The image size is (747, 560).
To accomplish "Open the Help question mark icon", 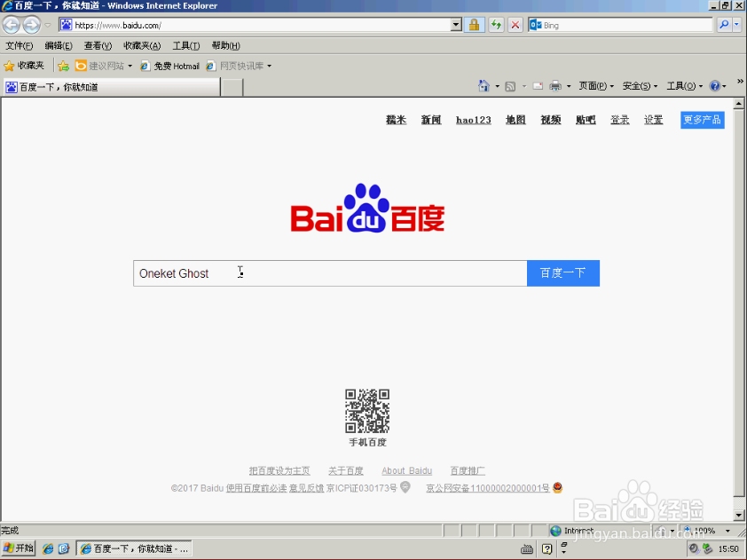I will click(714, 86).
